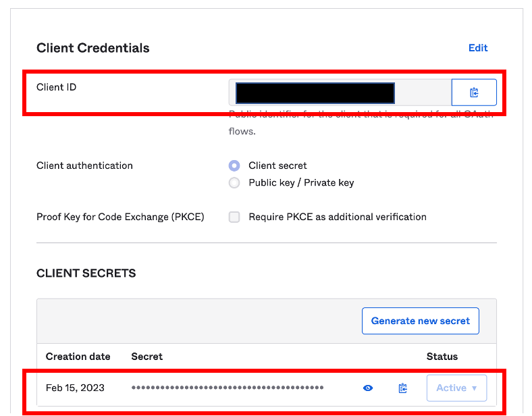Click the Status column header
532x416 pixels.
click(x=442, y=357)
